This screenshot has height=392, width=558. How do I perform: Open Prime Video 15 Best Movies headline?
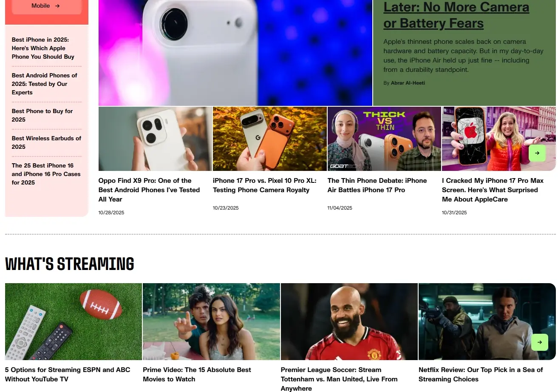point(197,375)
